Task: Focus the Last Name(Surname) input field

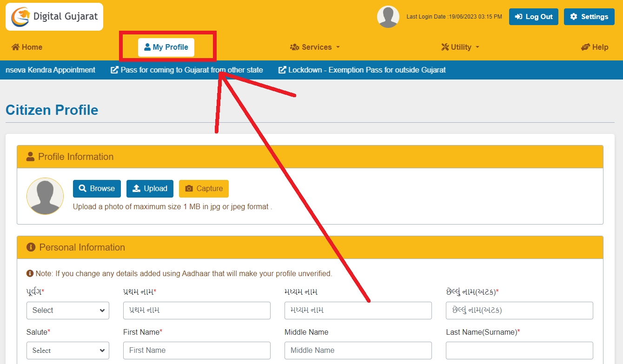Action: coord(519,351)
